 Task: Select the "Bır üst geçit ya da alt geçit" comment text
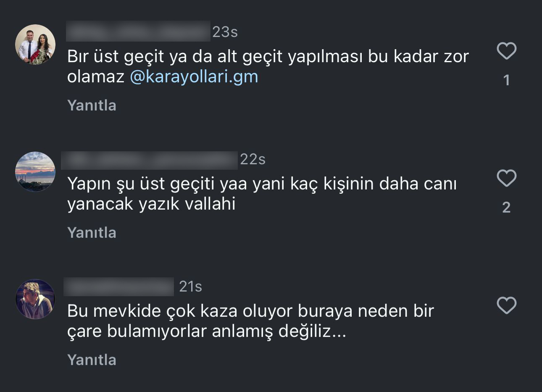tap(268, 67)
